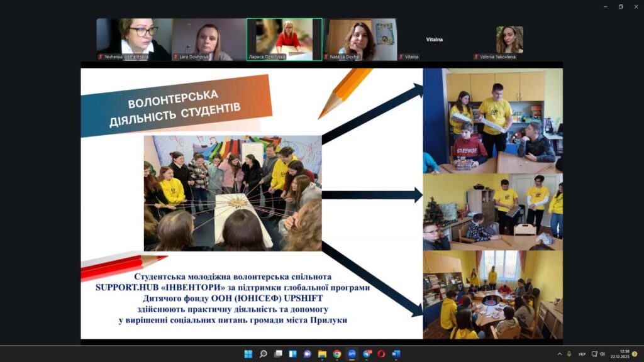
Task: Select Nataliia Dovha's video thumbnail
Action: (360, 39)
